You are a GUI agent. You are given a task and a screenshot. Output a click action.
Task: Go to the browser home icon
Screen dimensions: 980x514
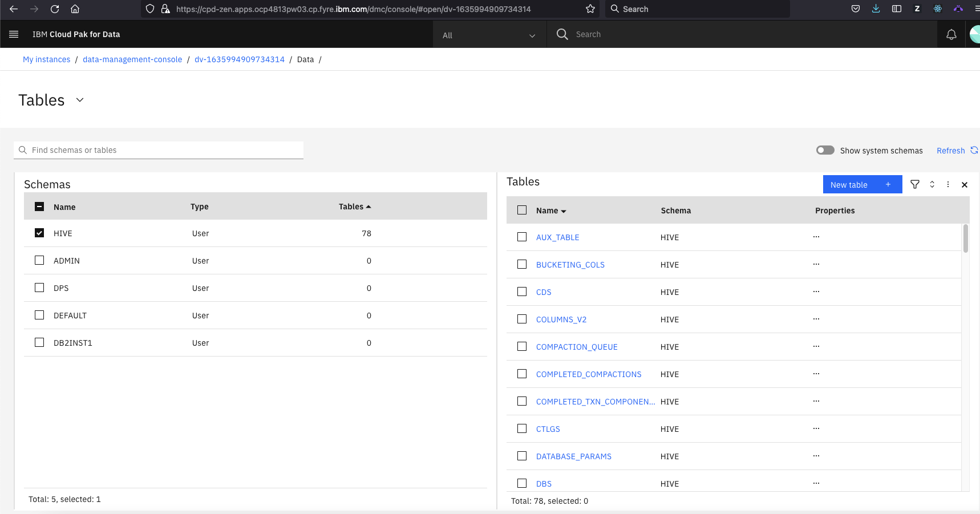pyautogui.click(x=75, y=9)
